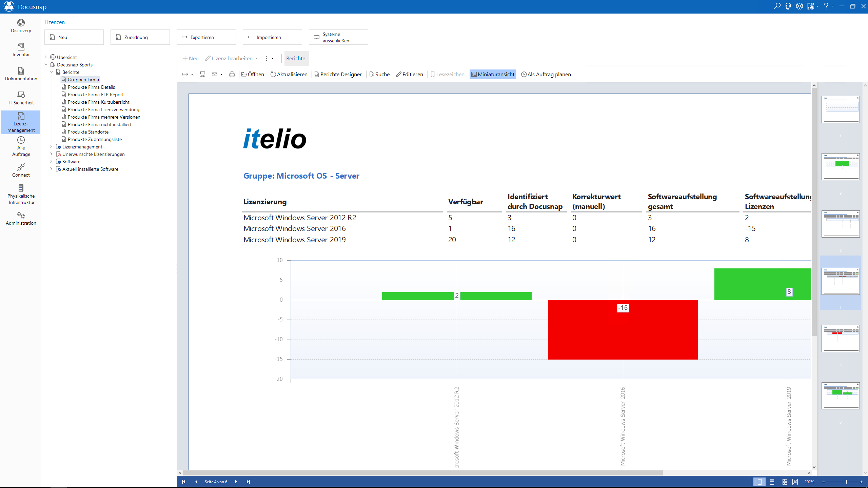Open the support headset icon
868x488 pixels.
click(788, 6)
